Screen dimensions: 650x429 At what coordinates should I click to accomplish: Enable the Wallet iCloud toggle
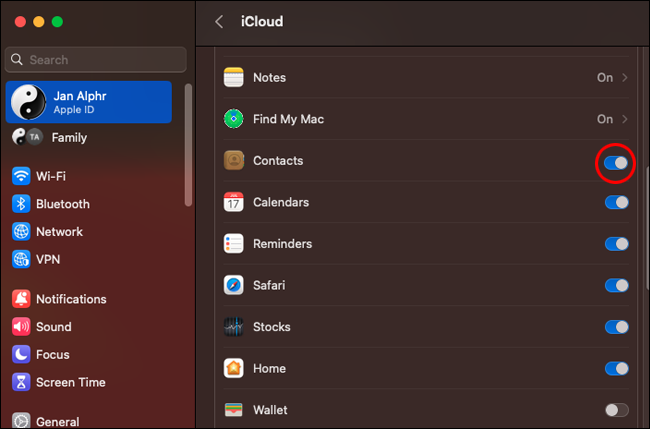[616, 410]
